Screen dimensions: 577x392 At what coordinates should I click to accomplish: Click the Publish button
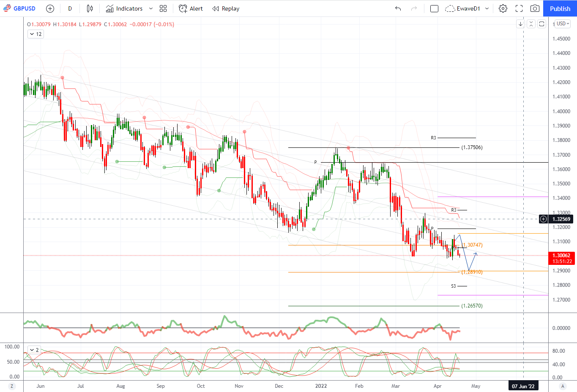pos(560,8)
